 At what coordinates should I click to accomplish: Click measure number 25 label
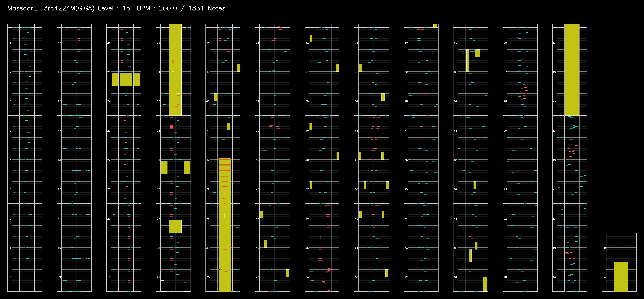(x=109, y=72)
